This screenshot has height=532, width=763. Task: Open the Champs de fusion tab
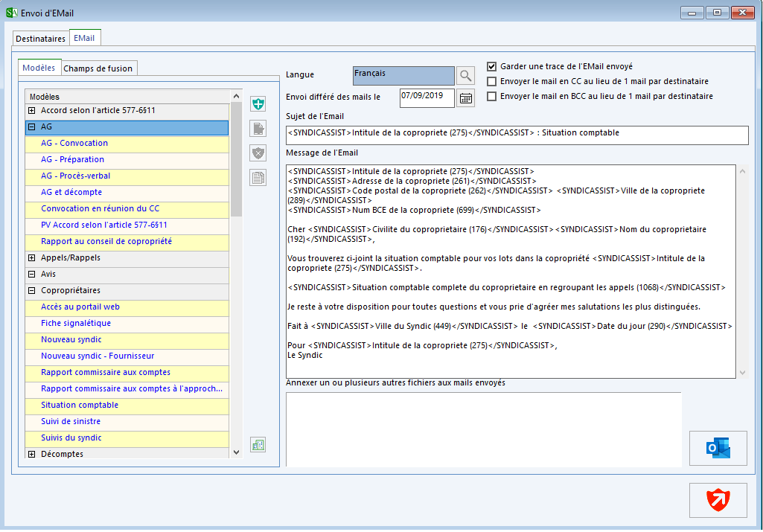98,68
